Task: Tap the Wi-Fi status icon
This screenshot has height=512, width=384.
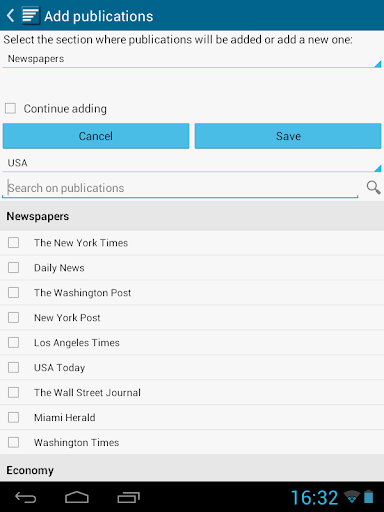Action: tap(352, 497)
